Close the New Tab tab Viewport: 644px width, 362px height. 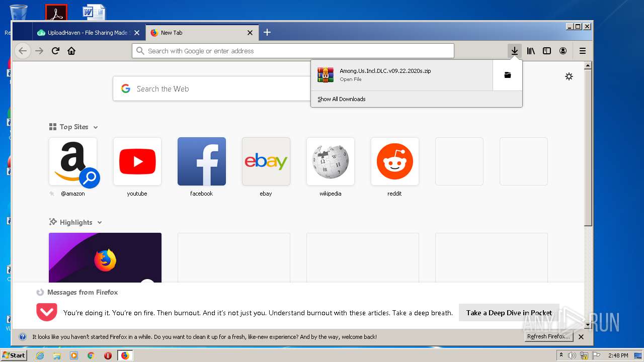pos(250,33)
